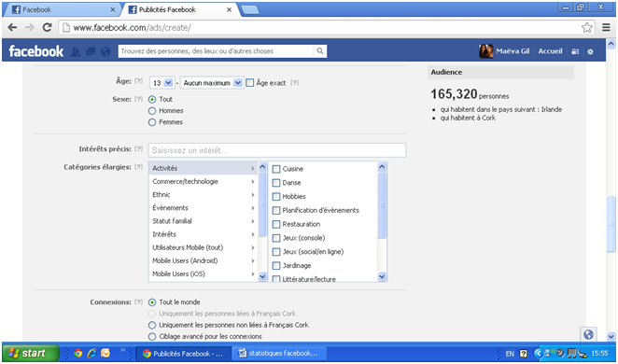Image resolution: width=618 pixels, height=364 pixels.
Task: Focus the Intérêts précis input field
Action: tap(277, 150)
